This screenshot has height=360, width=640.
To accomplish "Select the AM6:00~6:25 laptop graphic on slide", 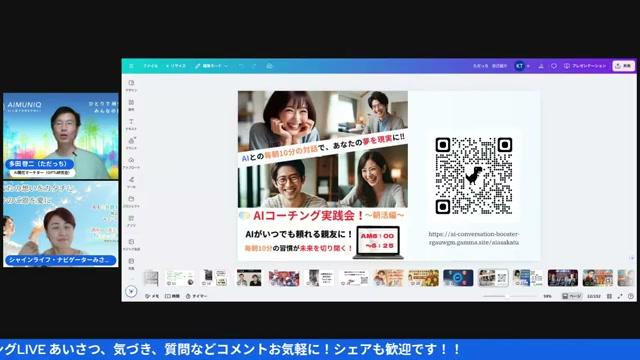I will [378, 242].
